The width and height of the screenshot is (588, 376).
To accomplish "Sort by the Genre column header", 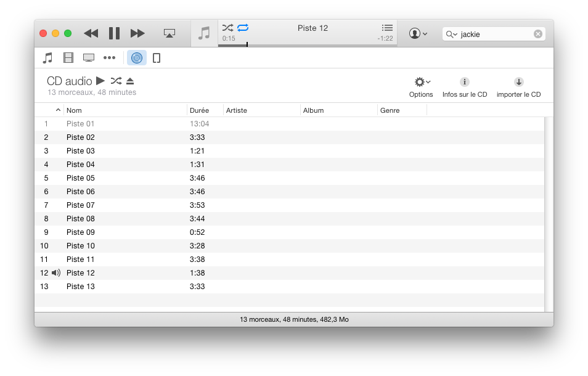I will tap(402, 110).
